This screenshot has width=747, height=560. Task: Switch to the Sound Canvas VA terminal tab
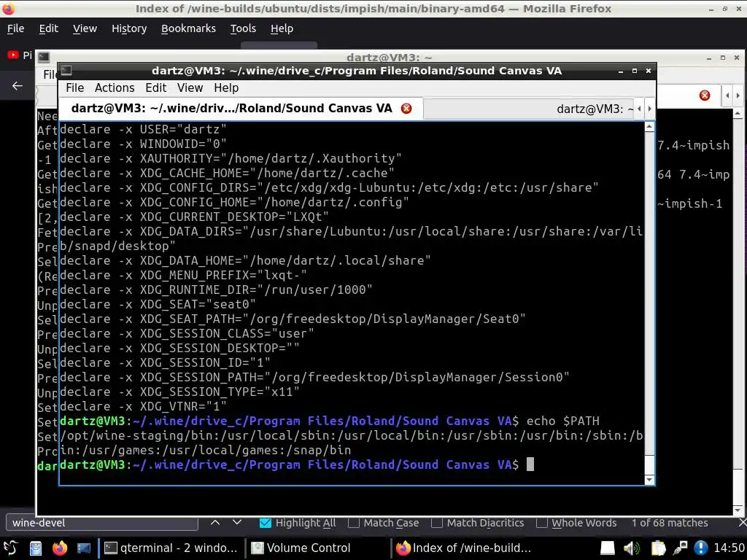click(231, 109)
